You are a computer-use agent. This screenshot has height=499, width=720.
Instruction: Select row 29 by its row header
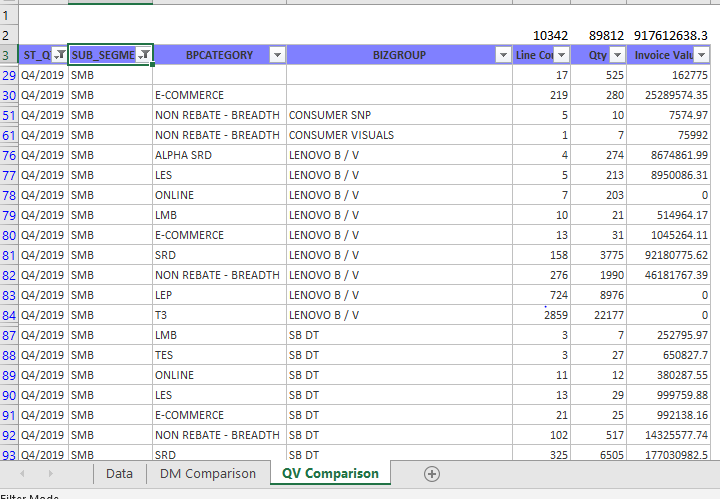9,75
